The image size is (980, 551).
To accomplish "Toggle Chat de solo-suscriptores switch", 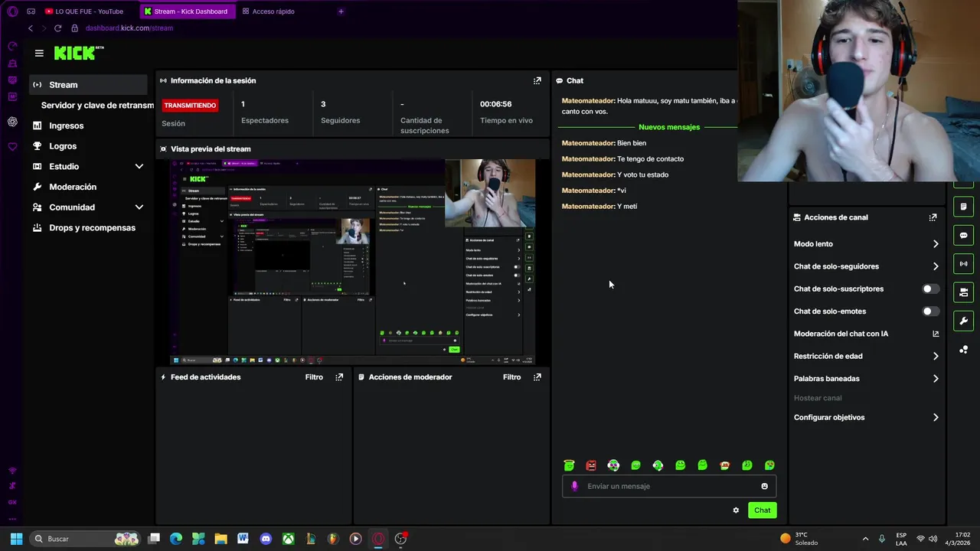I will (x=930, y=289).
